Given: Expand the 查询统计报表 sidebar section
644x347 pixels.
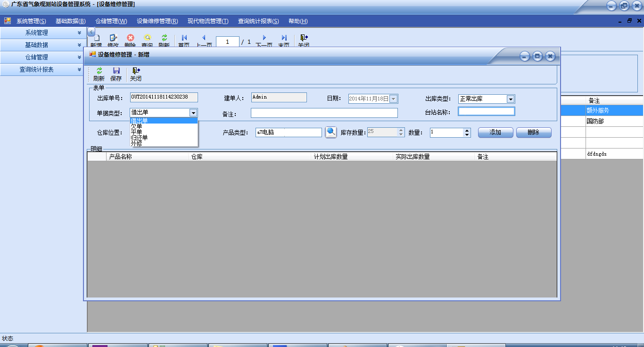Looking at the screenshot, I should [x=42, y=69].
